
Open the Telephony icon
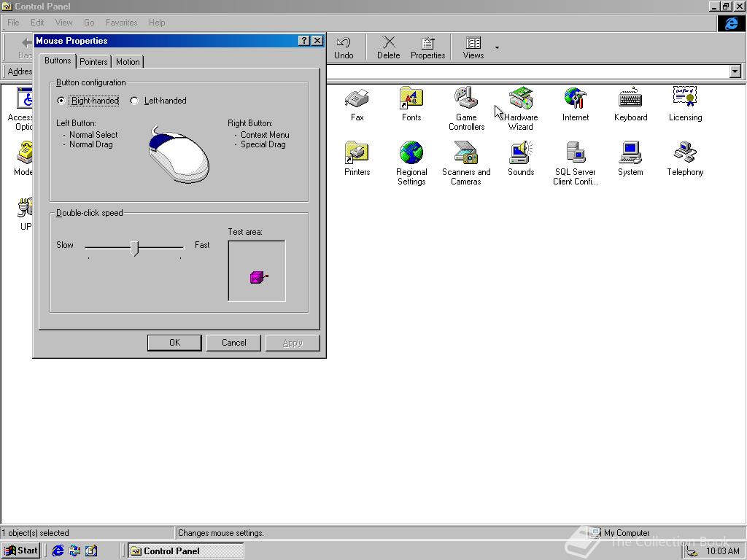pos(685,153)
